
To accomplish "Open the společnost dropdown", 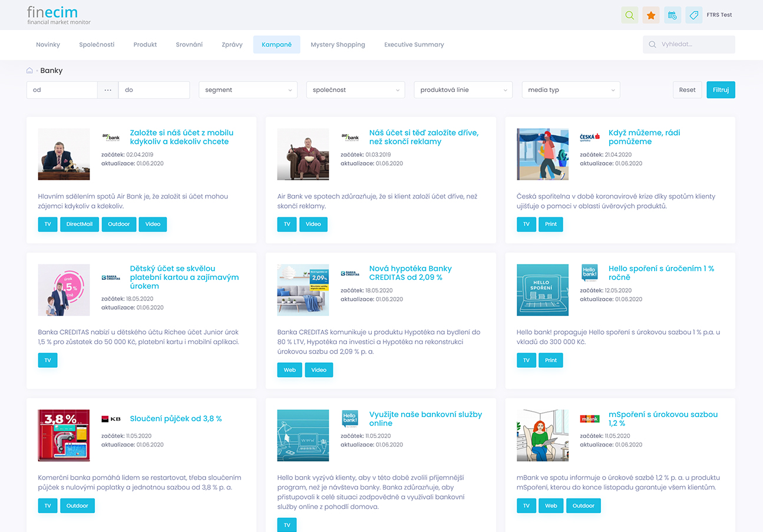I will click(355, 90).
